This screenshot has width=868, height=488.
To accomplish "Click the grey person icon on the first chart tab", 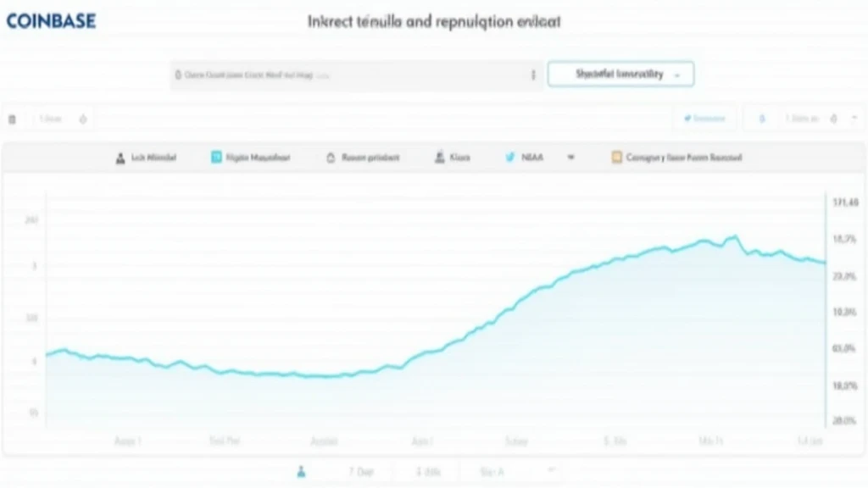I will [x=120, y=158].
